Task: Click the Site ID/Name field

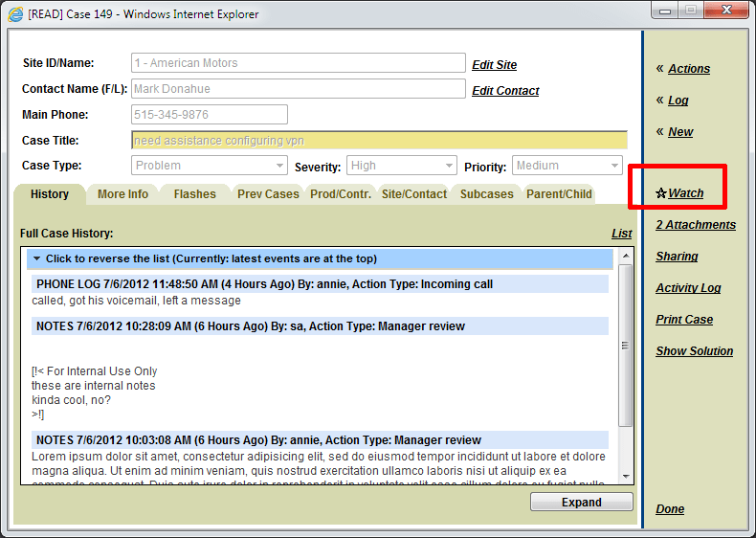Action: click(298, 63)
